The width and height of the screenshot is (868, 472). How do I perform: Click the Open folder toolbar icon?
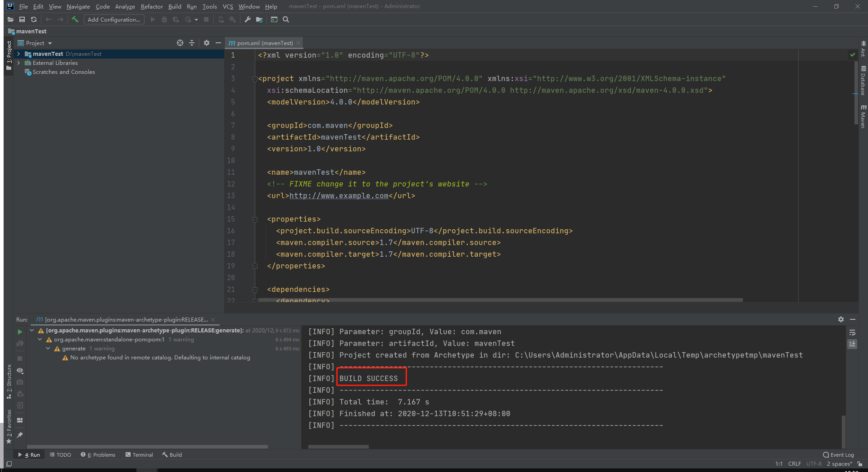10,19
